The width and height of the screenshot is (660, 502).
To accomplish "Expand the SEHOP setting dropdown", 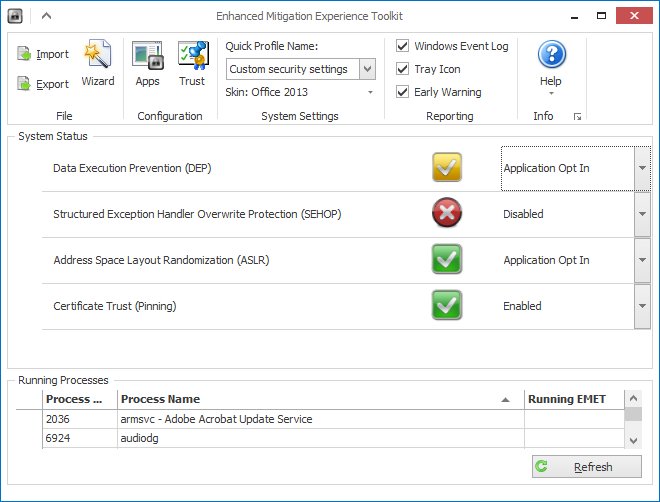I will click(642, 214).
